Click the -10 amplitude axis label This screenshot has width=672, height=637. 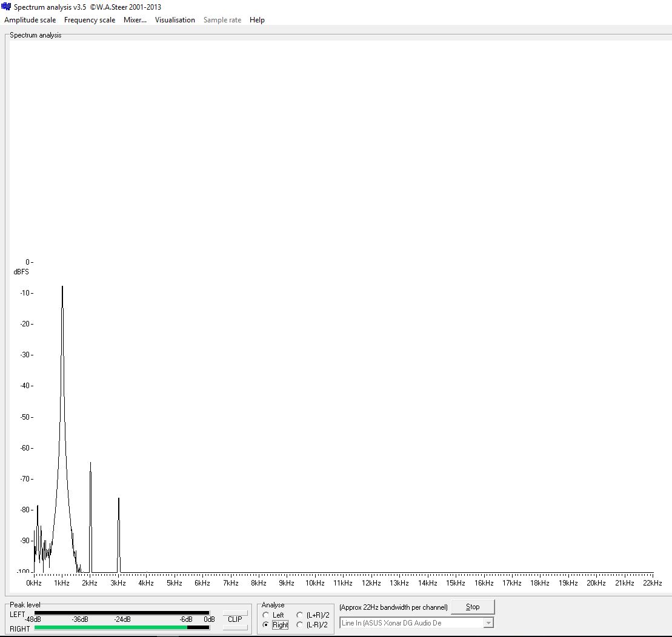[x=25, y=293]
